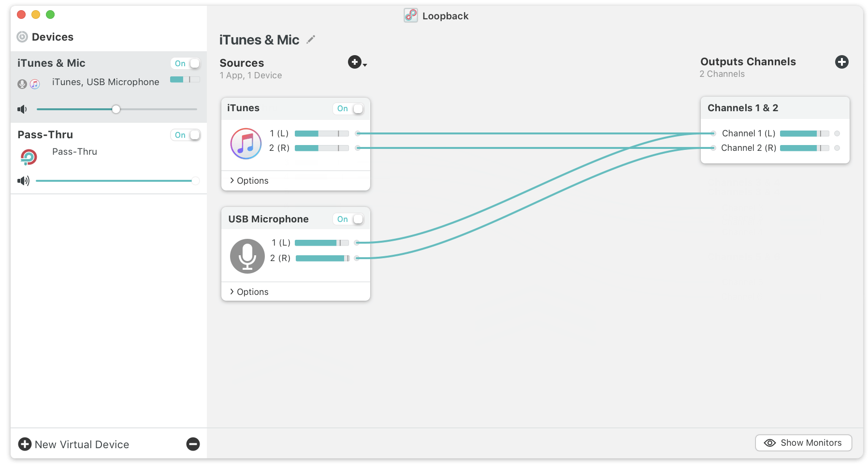Click New Virtual Device button
Image resolution: width=868 pixels, height=468 pixels.
[73, 444]
